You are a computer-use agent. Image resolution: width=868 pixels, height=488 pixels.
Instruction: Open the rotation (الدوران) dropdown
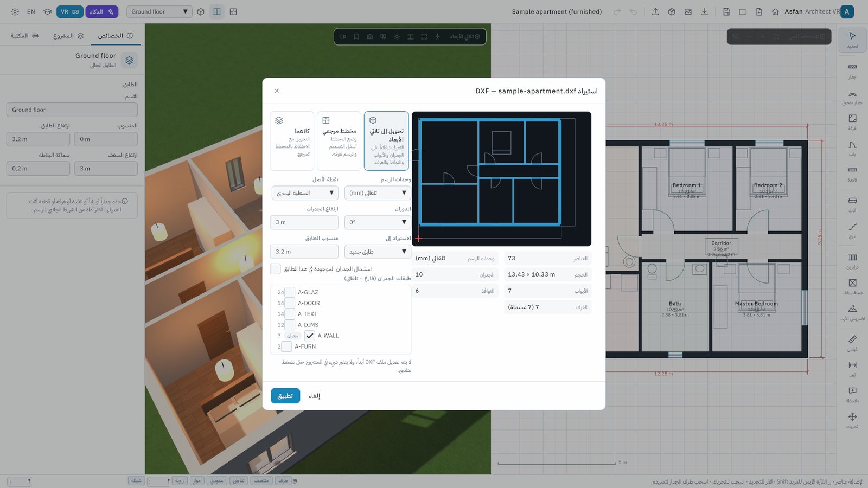378,222
